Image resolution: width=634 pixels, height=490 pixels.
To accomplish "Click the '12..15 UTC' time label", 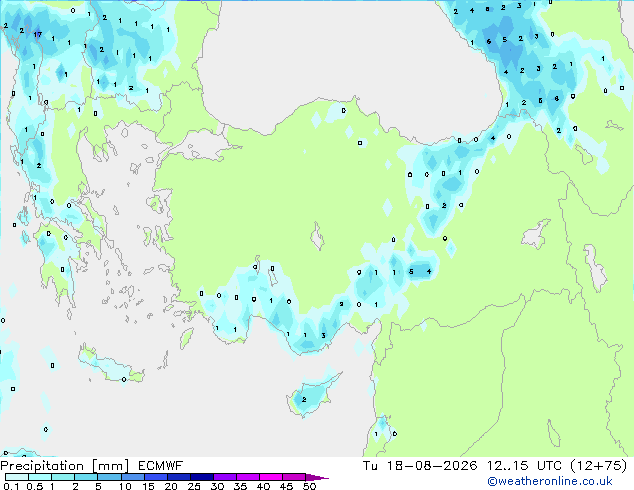I will point(524,466).
